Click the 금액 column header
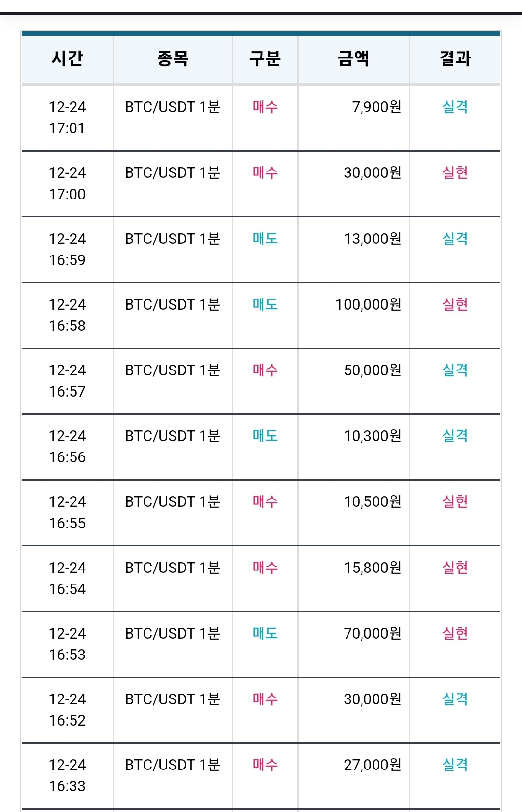522x812 pixels. 353,58
